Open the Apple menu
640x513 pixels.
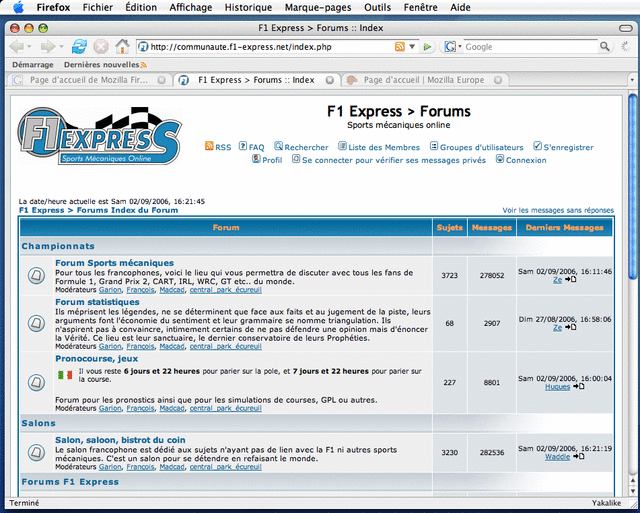[x=18, y=7]
